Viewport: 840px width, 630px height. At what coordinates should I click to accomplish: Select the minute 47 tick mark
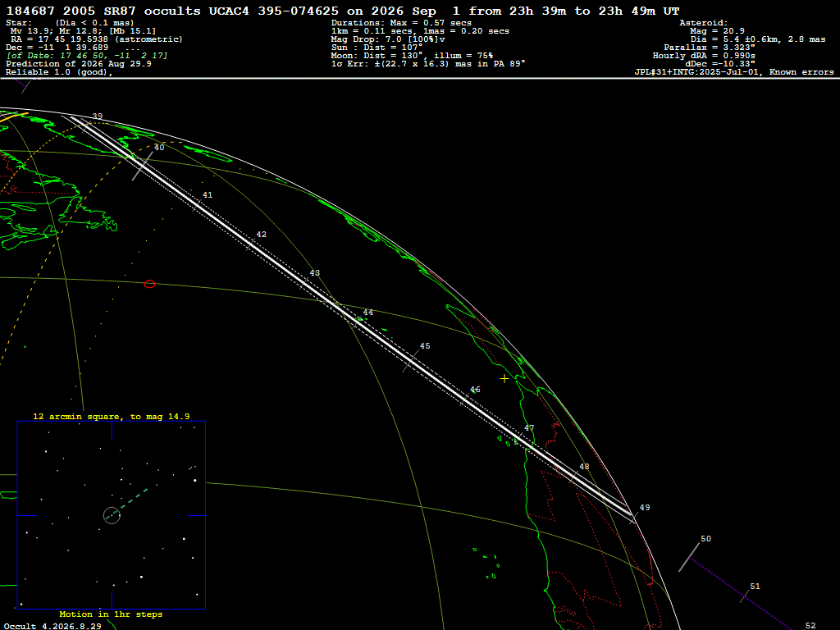point(518,438)
